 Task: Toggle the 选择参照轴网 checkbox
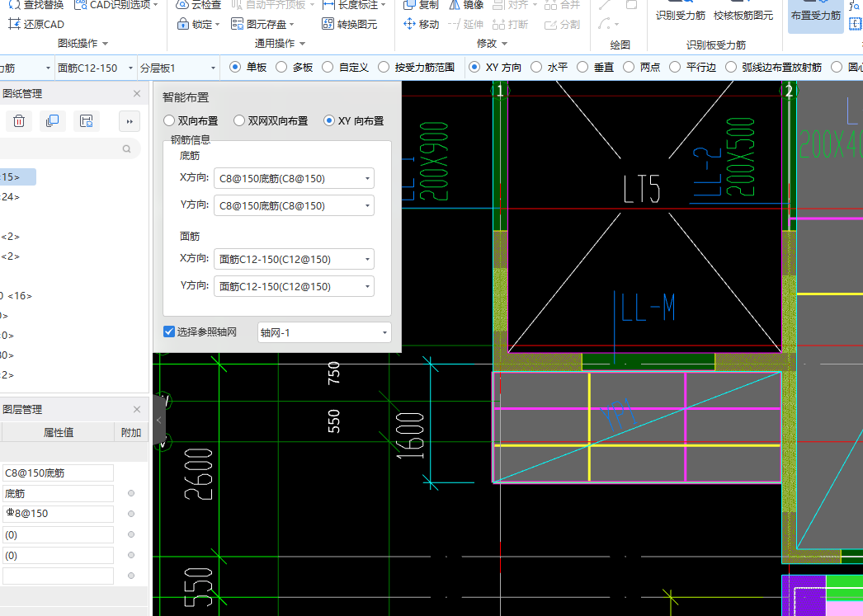click(x=169, y=332)
